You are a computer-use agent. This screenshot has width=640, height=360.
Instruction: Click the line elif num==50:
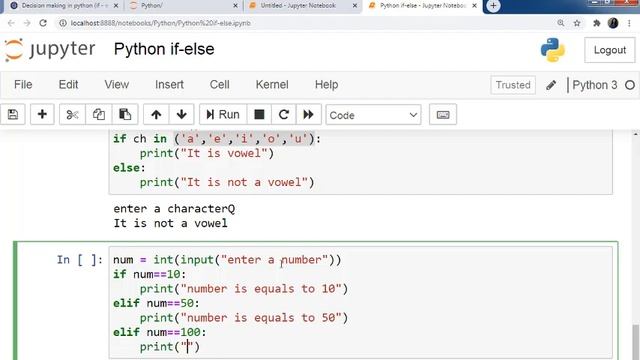[x=156, y=303]
